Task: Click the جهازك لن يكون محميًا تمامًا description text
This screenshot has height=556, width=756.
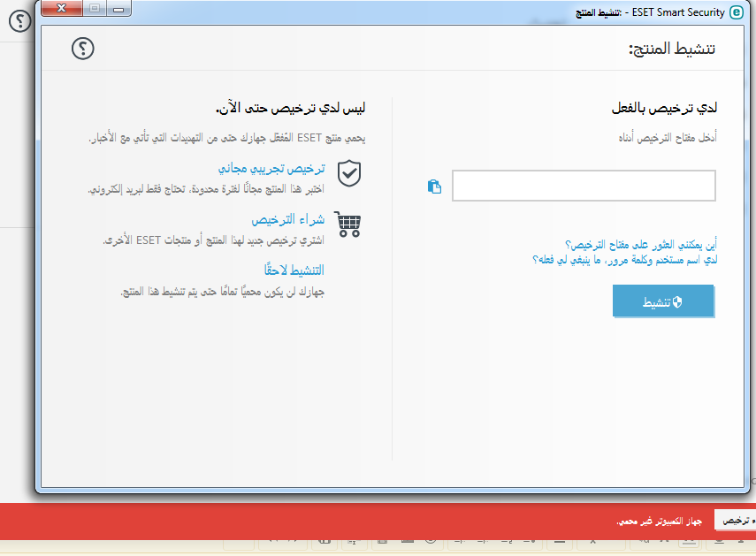Action: click(222, 292)
